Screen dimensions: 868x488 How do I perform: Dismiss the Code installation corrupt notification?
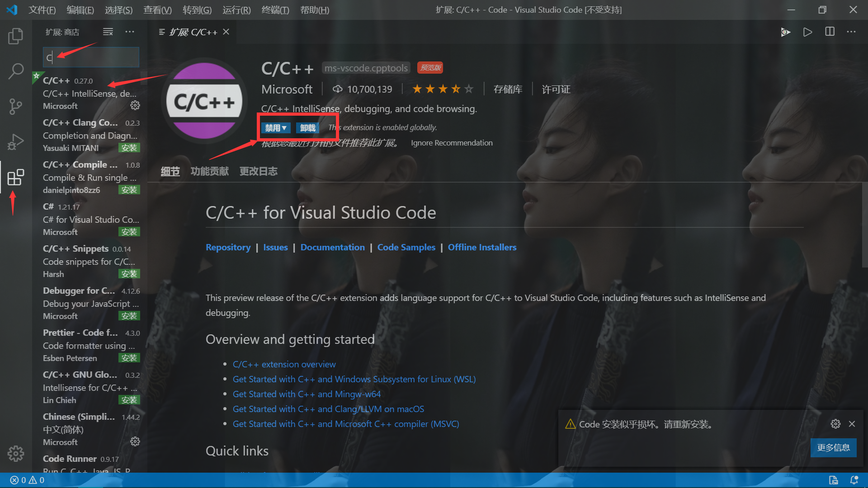[852, 424]
